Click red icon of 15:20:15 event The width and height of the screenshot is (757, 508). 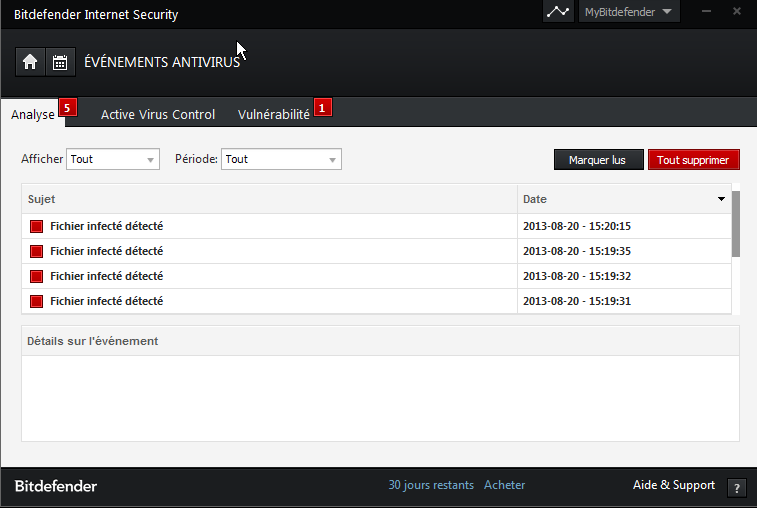pos(36,226)
